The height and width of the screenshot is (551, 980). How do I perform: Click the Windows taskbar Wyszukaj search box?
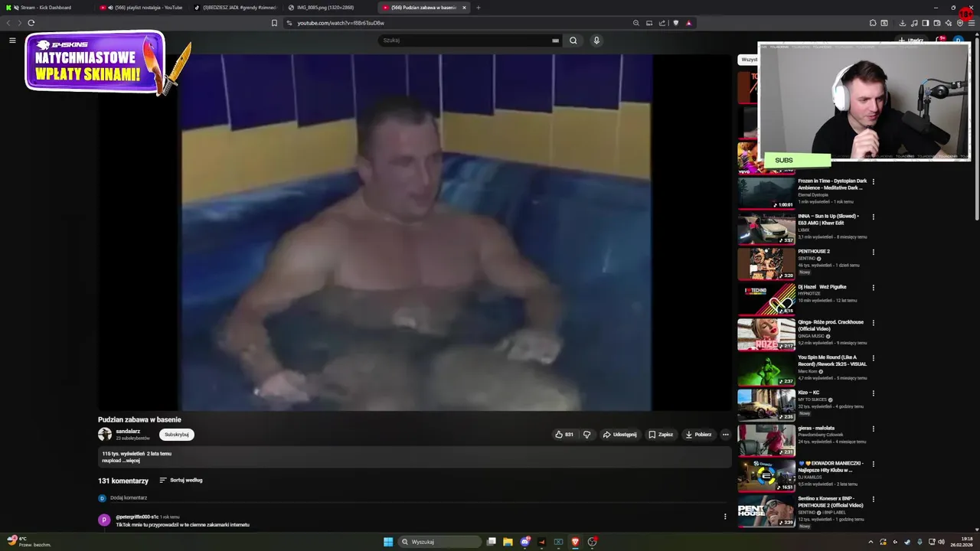pyautogui.click(x=439, y=542)
